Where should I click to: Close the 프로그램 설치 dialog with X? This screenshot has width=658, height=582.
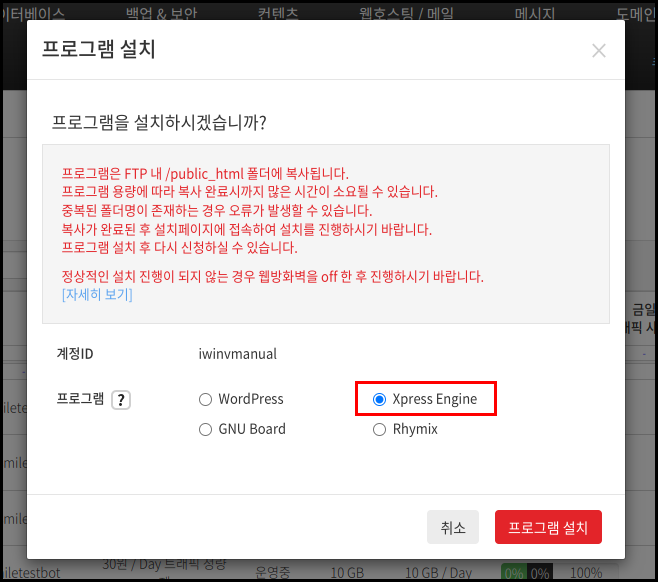[598, 51]
